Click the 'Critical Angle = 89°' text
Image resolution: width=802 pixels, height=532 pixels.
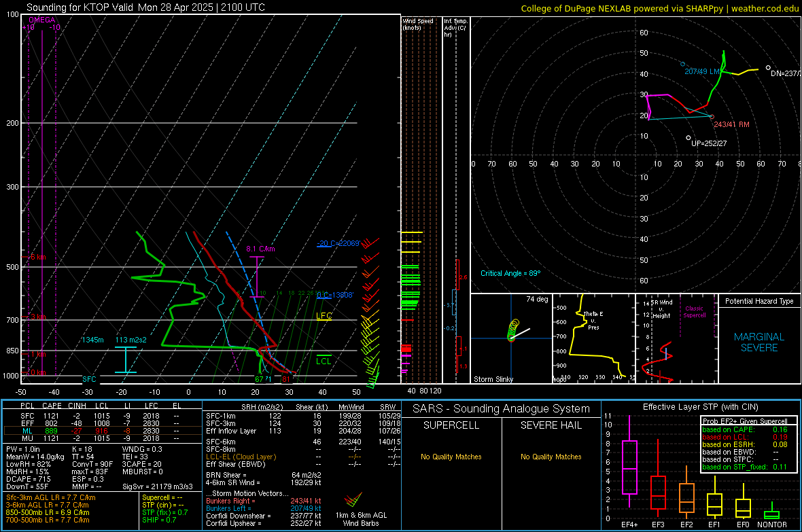[510, 273]
